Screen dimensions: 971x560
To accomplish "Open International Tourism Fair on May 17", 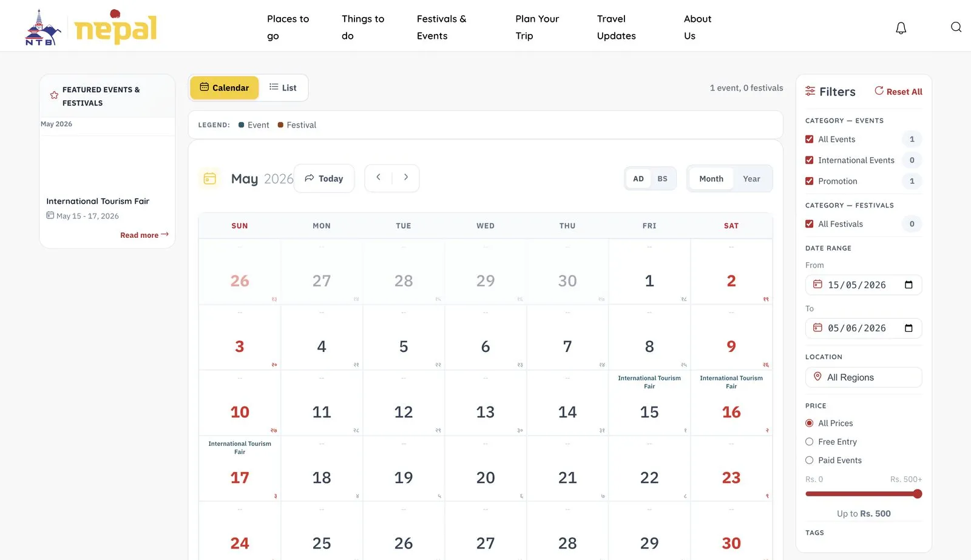I will point(240,448).
